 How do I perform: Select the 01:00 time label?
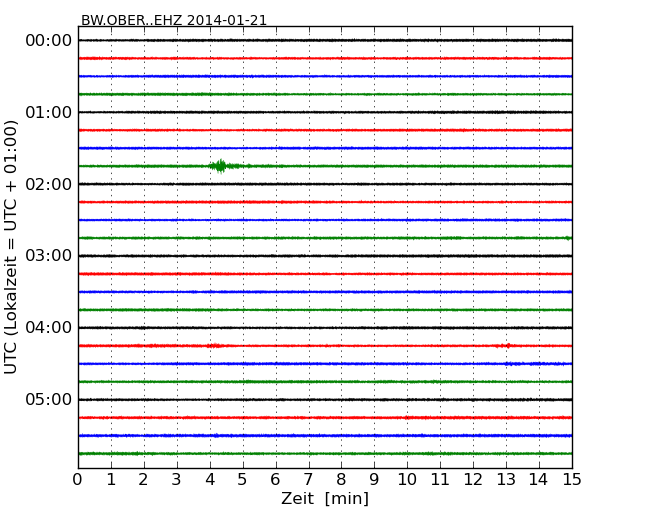tap(49, 112)
